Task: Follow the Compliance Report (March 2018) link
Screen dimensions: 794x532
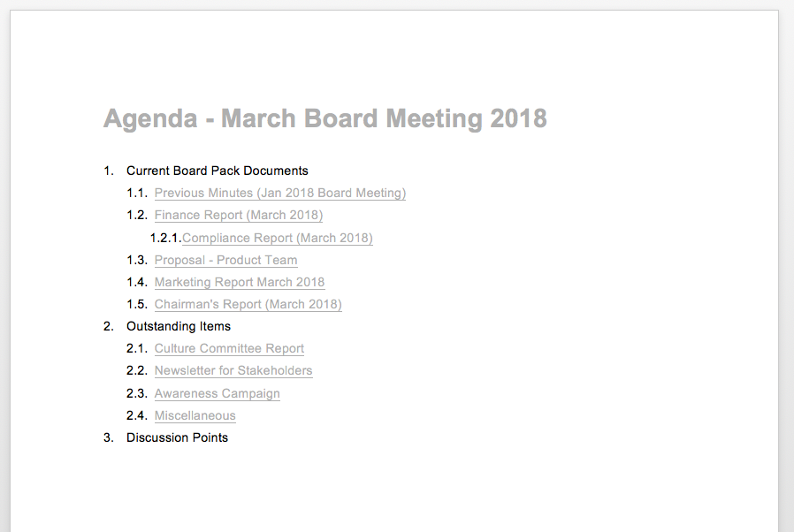Action: click(x=278, y=238)
